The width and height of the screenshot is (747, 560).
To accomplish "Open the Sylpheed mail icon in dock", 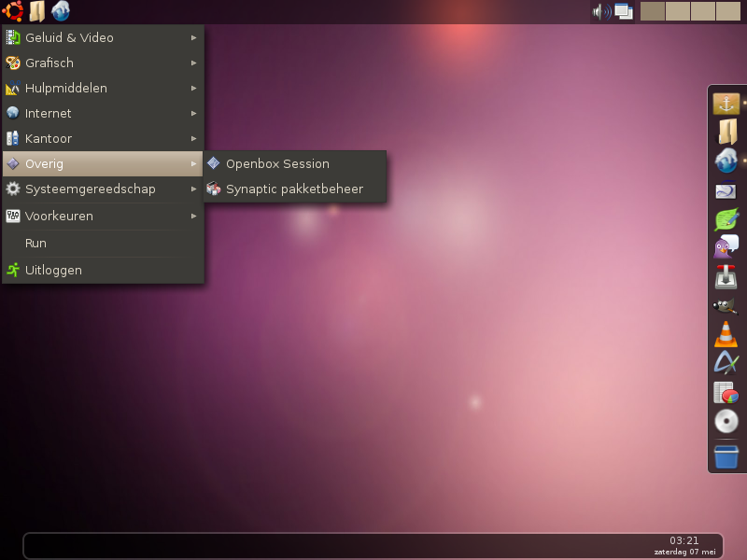I will tap(726, 190).
